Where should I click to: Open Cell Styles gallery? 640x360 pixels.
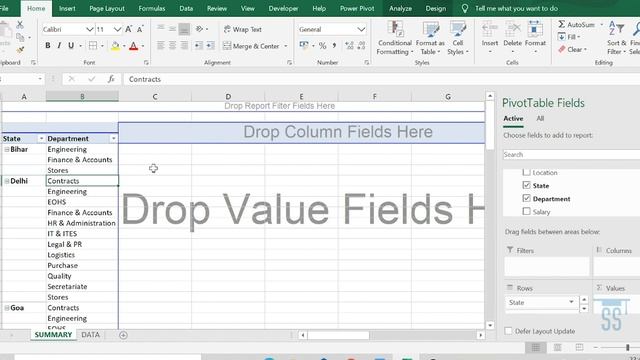(x=458, y=38)
